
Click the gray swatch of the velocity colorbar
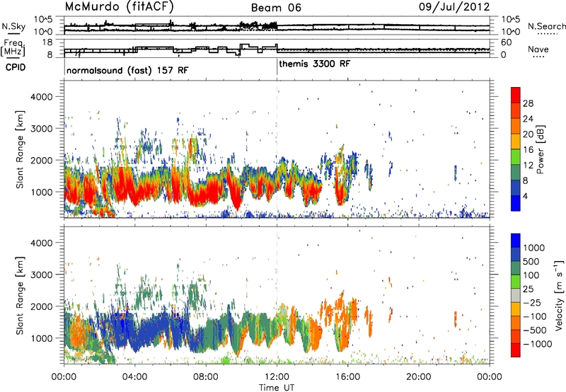coord(516,295)
